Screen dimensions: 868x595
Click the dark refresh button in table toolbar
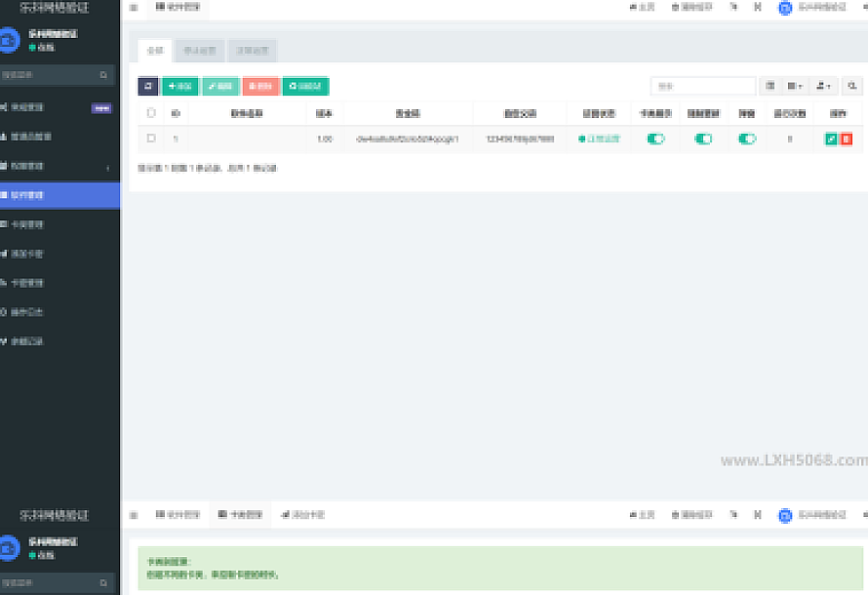click(148, 86)
